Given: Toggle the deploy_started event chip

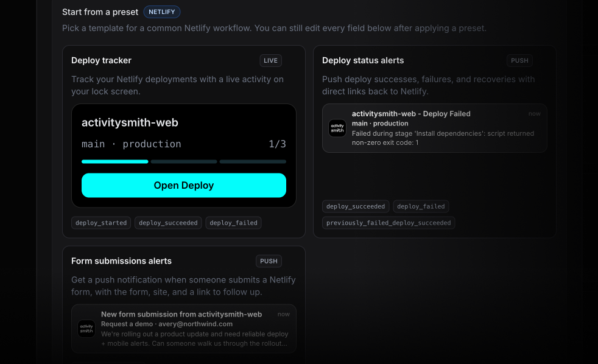Looking at the screenshot, I should [x=100, y=223].
